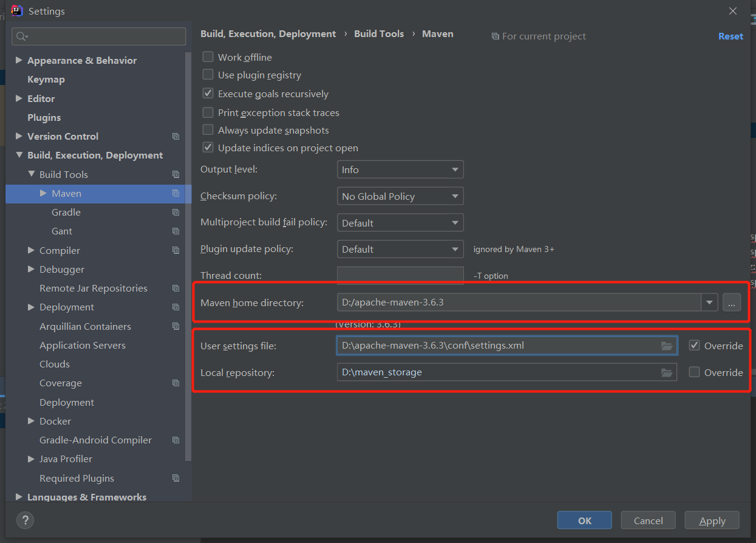The width and height of the screenshot is (756, 543).
Task: Click the Apply button
Action: click(712, 521)
